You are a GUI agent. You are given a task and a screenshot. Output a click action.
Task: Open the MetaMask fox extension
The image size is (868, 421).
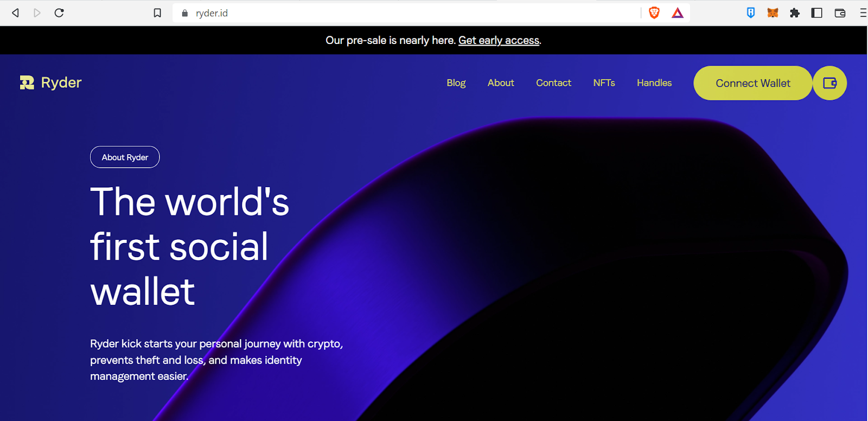(x=773, y=13)
